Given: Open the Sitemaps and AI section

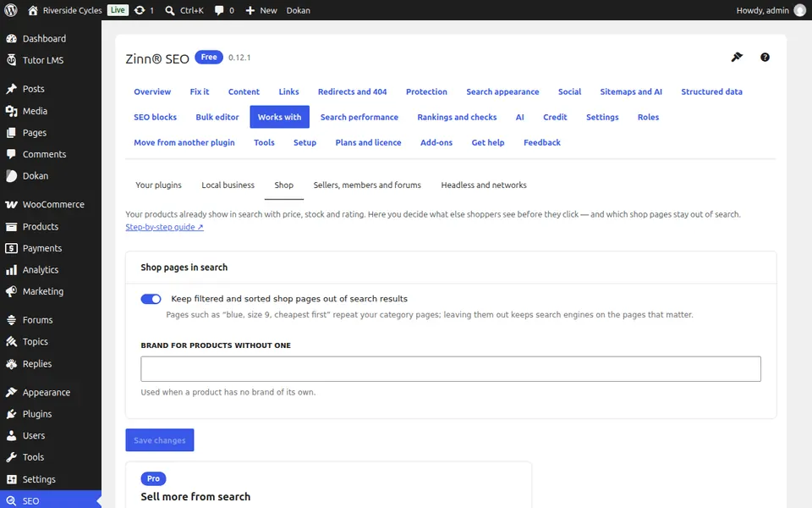Looking at the screenshot, I should (x=631, y=91).
